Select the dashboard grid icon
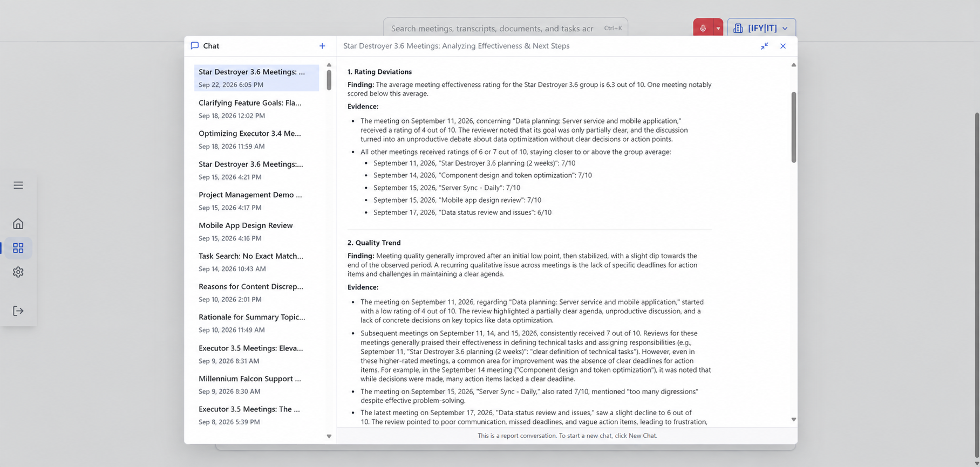980x467 pixels. [x=18, y=248]
